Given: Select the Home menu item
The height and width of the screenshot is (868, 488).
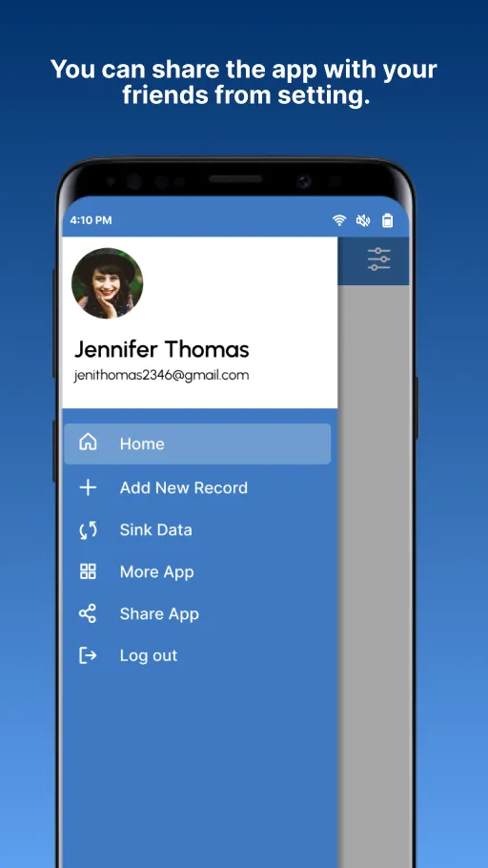Looking at the screenshot, I should tap(197, 444).
